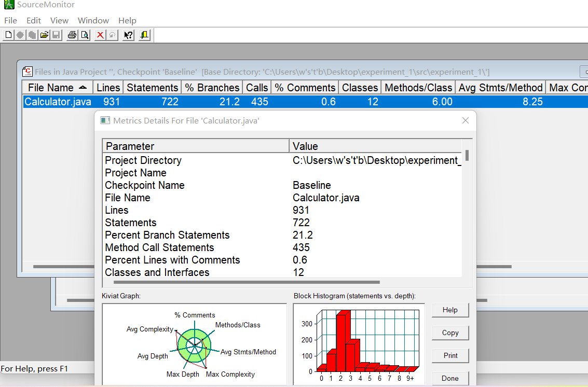Sort by the % Comments column header
588x387 pixels.
[x=305, y=87]
